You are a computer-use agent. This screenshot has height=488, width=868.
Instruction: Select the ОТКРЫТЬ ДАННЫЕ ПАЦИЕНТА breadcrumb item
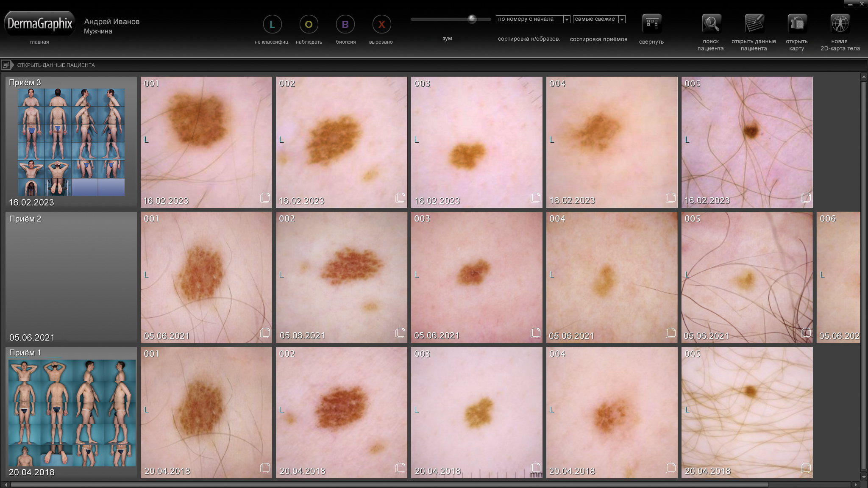(56, 65)
